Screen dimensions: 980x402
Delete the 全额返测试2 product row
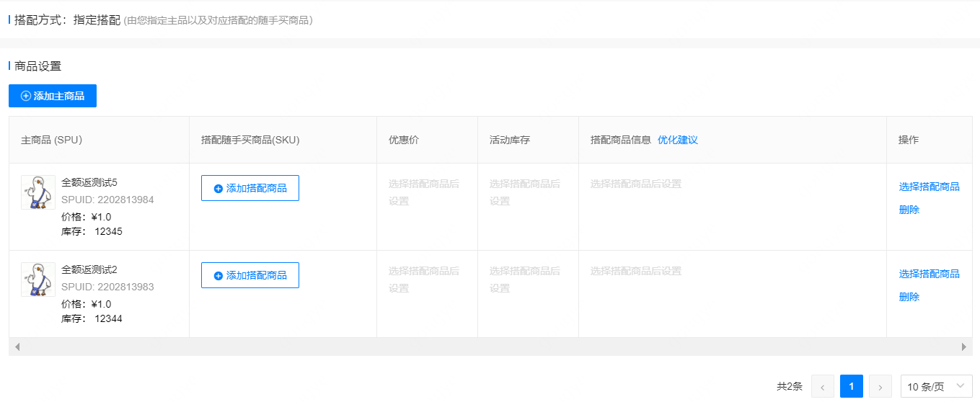click(909, 297)
